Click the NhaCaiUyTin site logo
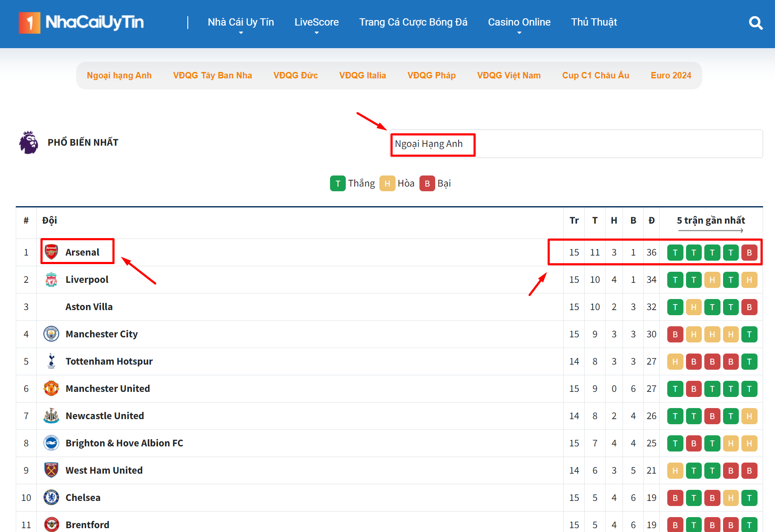775x532 pixels. 81,23
